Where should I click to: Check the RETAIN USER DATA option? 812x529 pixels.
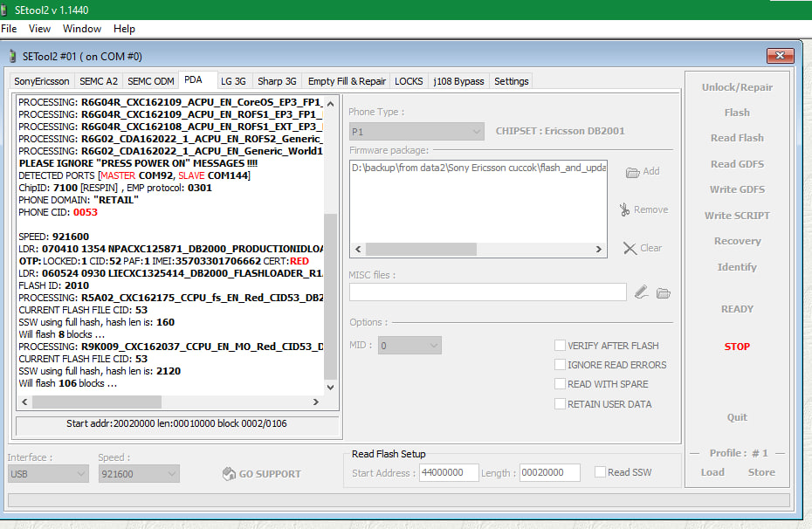pyautogui.click(x=560, y=404)
